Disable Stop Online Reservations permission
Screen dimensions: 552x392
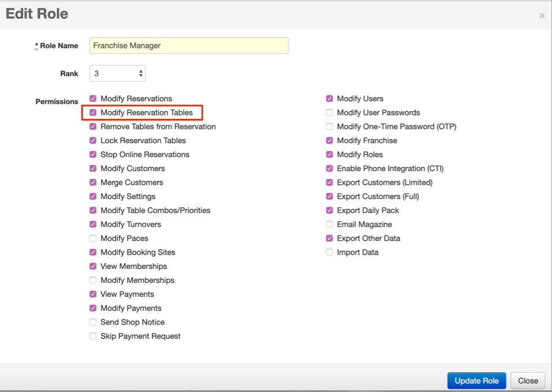[93, 155]
